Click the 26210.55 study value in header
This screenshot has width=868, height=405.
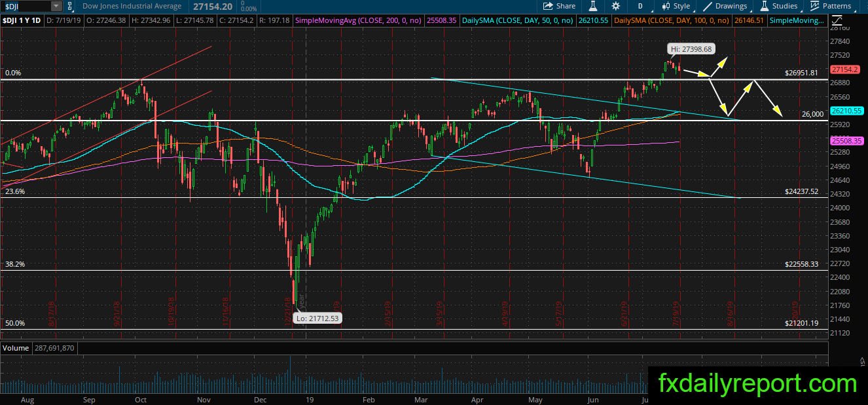coord(594,20)
